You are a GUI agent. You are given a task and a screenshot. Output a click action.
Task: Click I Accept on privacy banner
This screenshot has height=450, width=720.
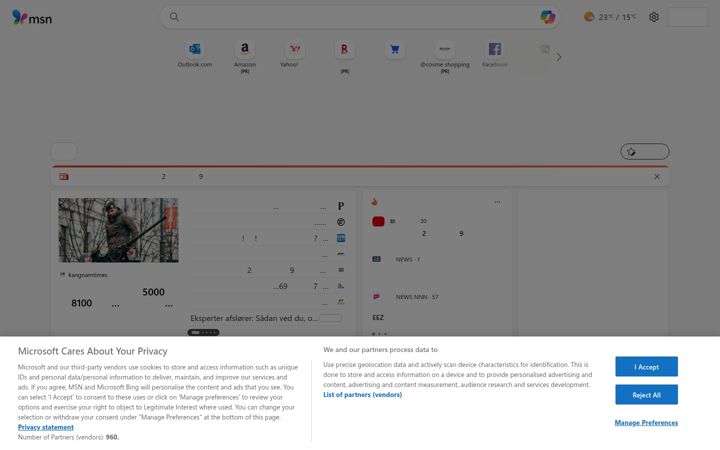click(647, 367)
